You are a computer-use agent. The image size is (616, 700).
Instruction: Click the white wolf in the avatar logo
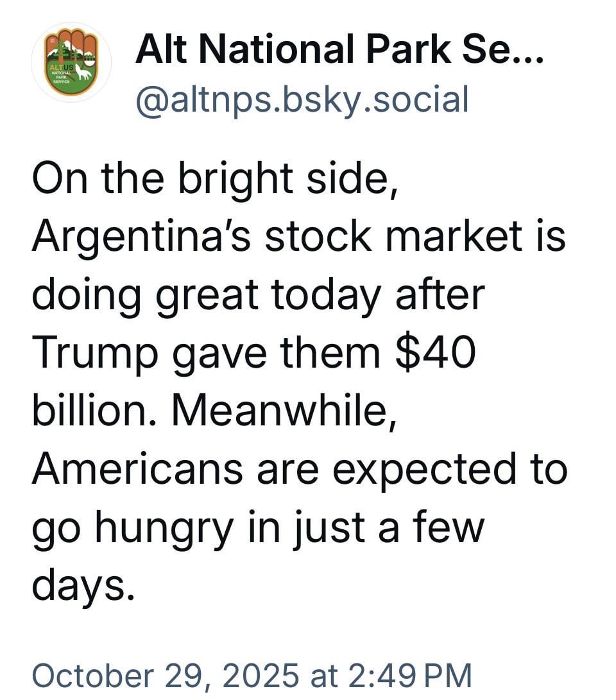pyautogui.click(x=83, y=73)
